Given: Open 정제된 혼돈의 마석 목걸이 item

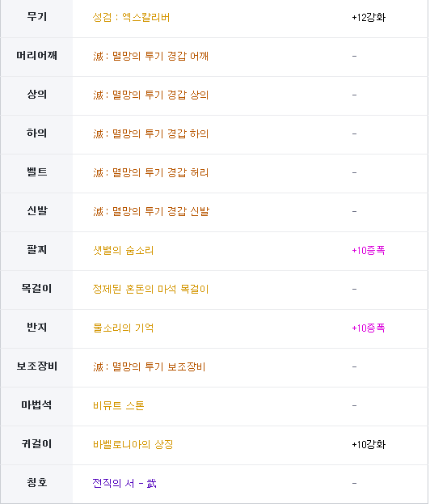Looking at the screenshot, I should pyautogui.click(x=150, y=290).
